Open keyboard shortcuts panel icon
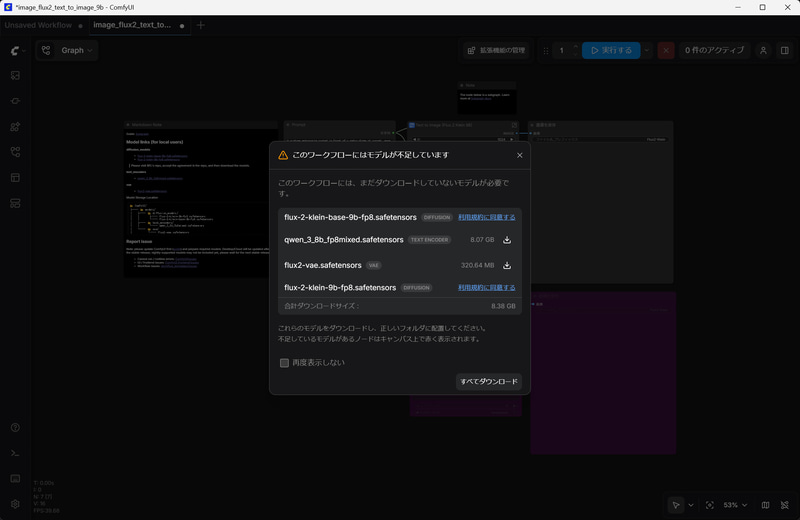The height and width of the screenshot is (520, 800). (x=15, y=479)
